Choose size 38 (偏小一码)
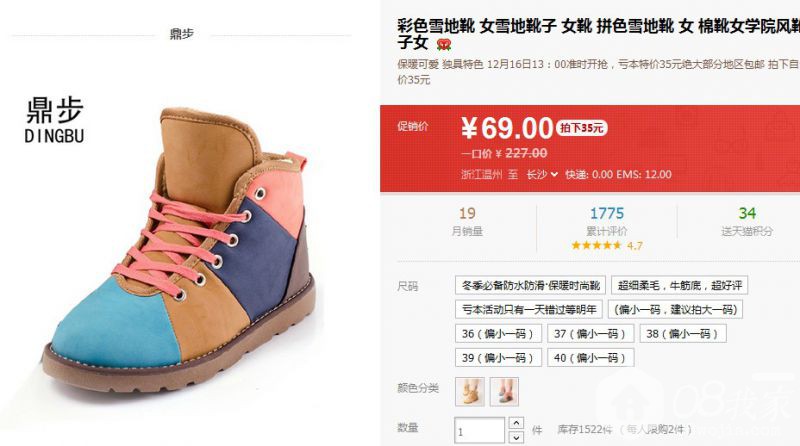The height and width of the screenshot is (446, 800). (x=683, y=334)
